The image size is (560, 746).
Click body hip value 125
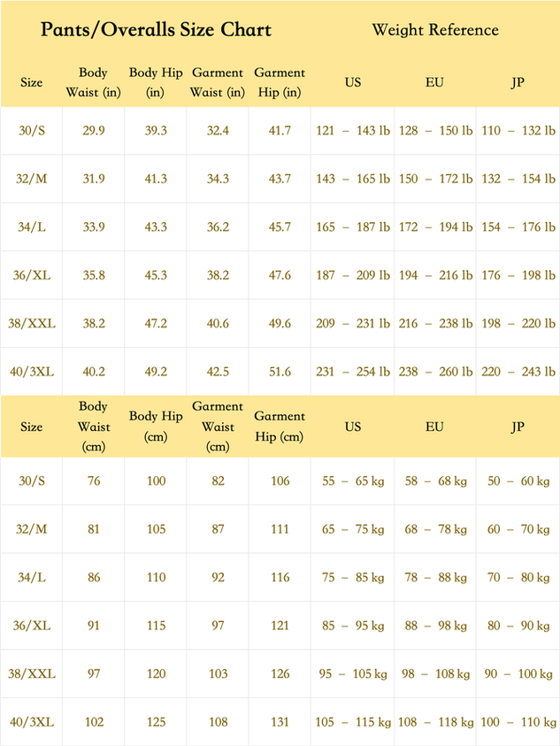pos(156,722)
